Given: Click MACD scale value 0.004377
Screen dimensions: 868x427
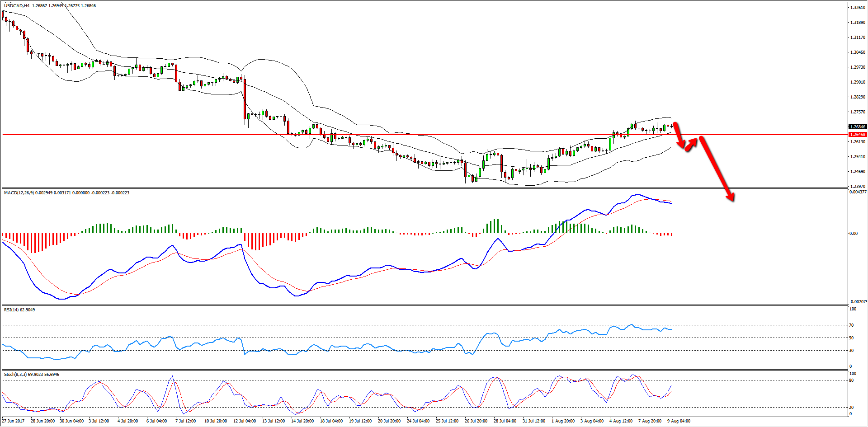Looking at the screenshot, I should [858, 192].
